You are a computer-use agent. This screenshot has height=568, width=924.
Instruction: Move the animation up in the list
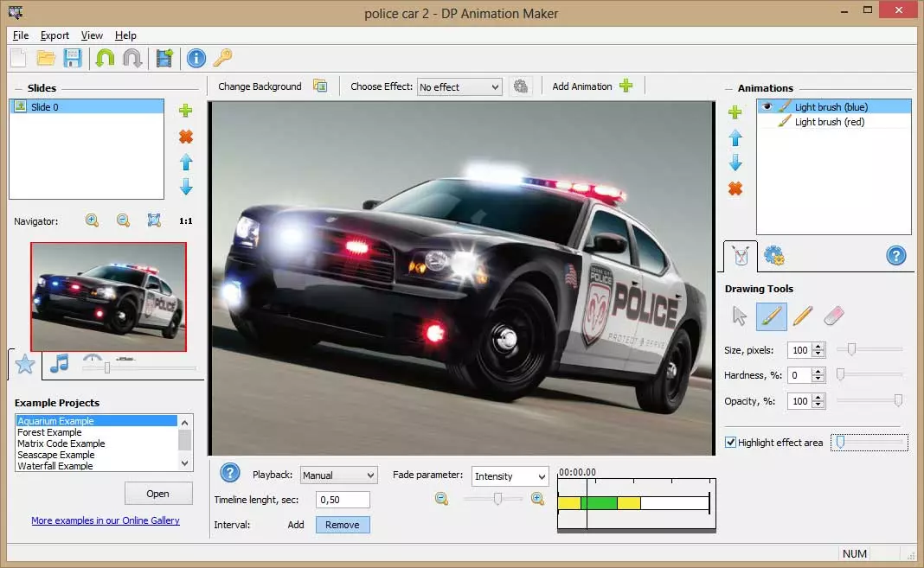pos(735,137)
